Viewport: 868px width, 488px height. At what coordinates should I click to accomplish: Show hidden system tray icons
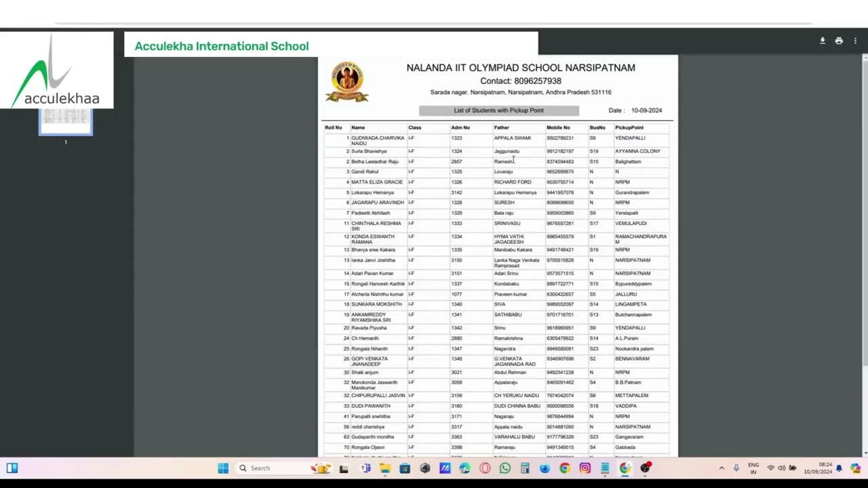click(x=722, y=468)
